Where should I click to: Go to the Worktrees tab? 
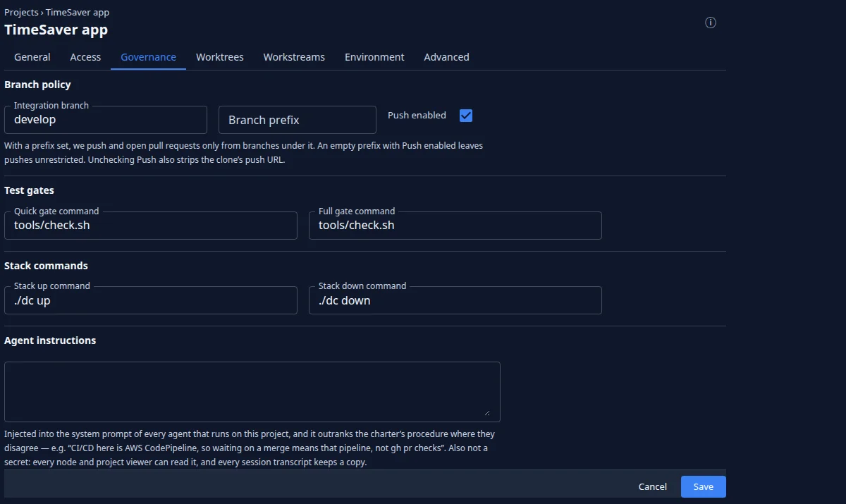pyautogui.click(x=220, y=57)
